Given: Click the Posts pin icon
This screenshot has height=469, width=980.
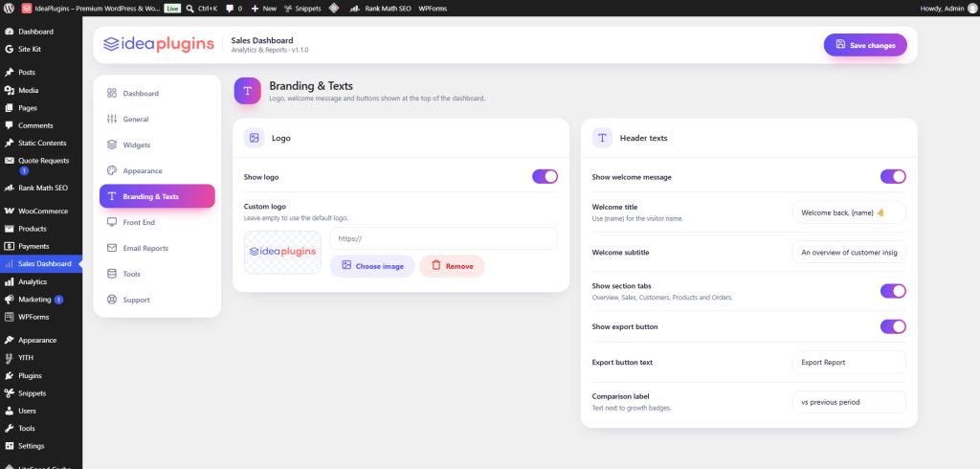Looking at the screenshot, I should click(x=9, y=73).
